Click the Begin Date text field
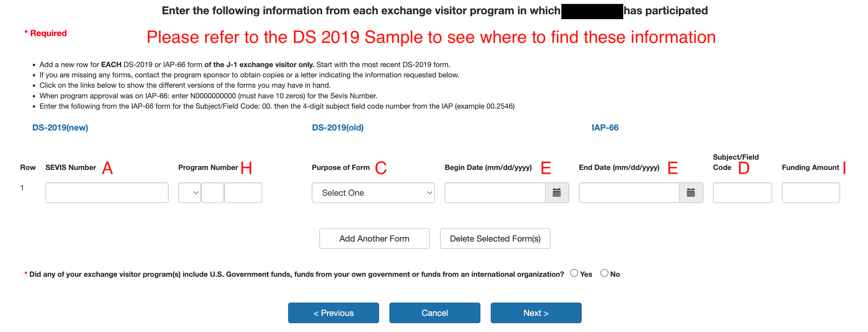This screenshot has width=868, height=332. (x=494, y=193)
